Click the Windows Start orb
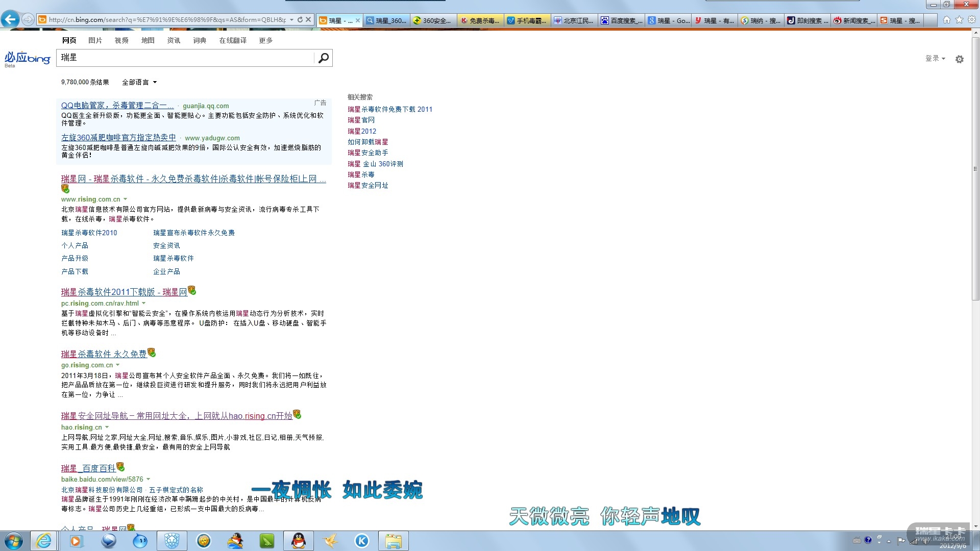 tap(14, 541)
